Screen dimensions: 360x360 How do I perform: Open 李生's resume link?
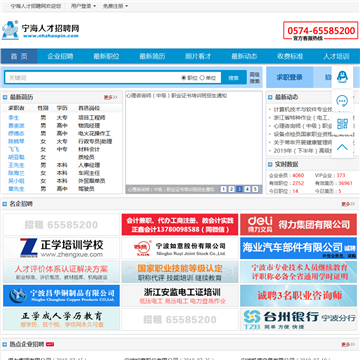point(14,118)
